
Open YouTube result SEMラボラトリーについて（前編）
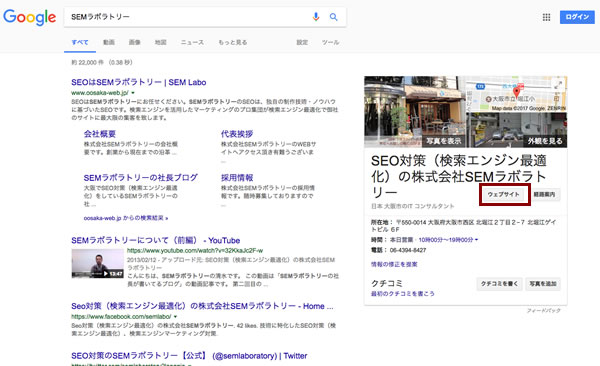coord(155,240)
